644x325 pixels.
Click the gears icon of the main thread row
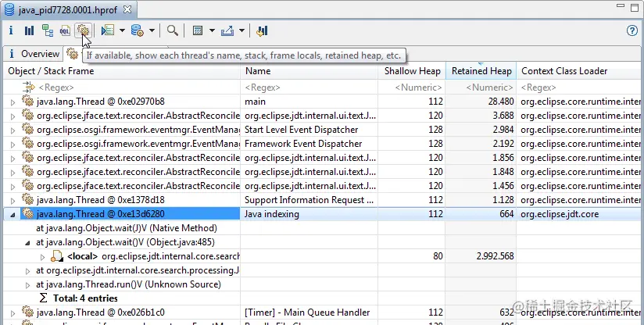click(x=27, y=101)
